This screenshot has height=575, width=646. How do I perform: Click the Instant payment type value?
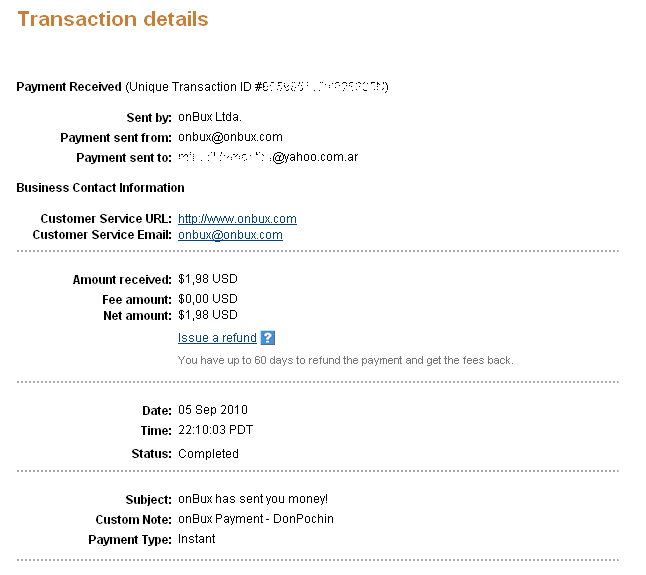coord(197,539)
